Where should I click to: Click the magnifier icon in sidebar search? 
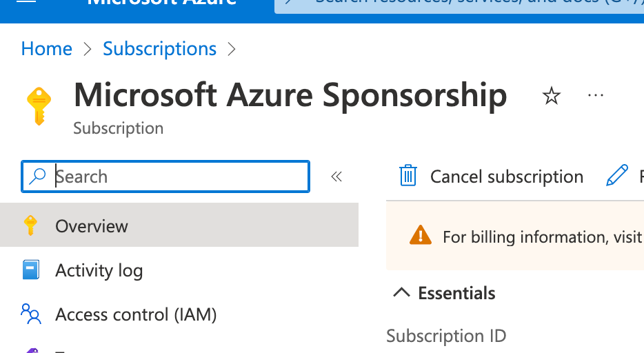point(37,177)
